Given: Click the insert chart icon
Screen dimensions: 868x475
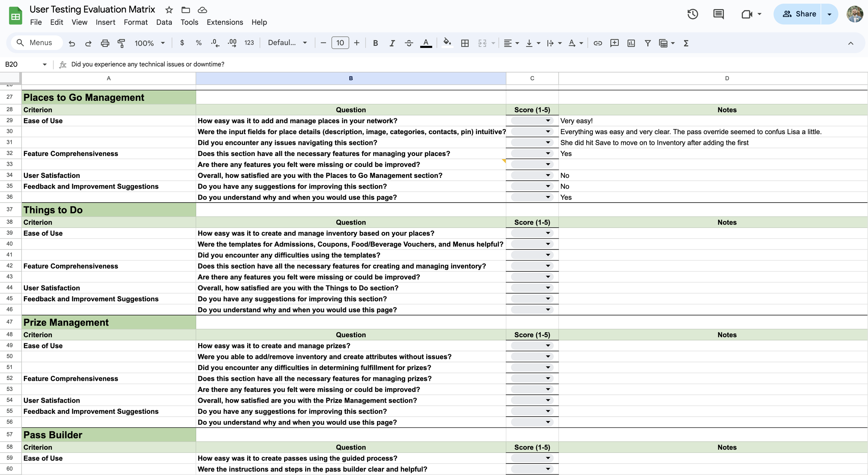Looking at the screenshot, I should coord(631,43).
